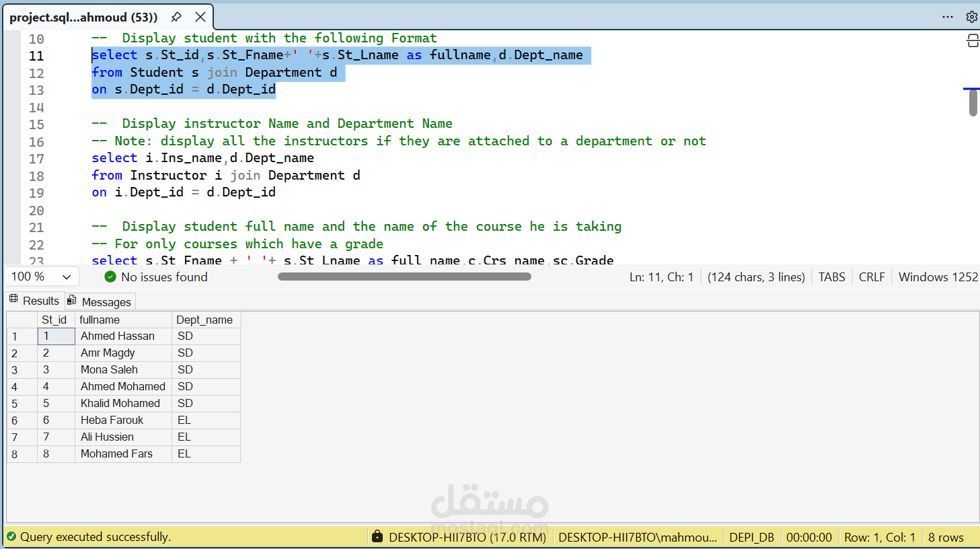Click the lock icon beside DESKTOP-HII7BTO
Viewport: 980px width, 549px height.
(376, 537)
